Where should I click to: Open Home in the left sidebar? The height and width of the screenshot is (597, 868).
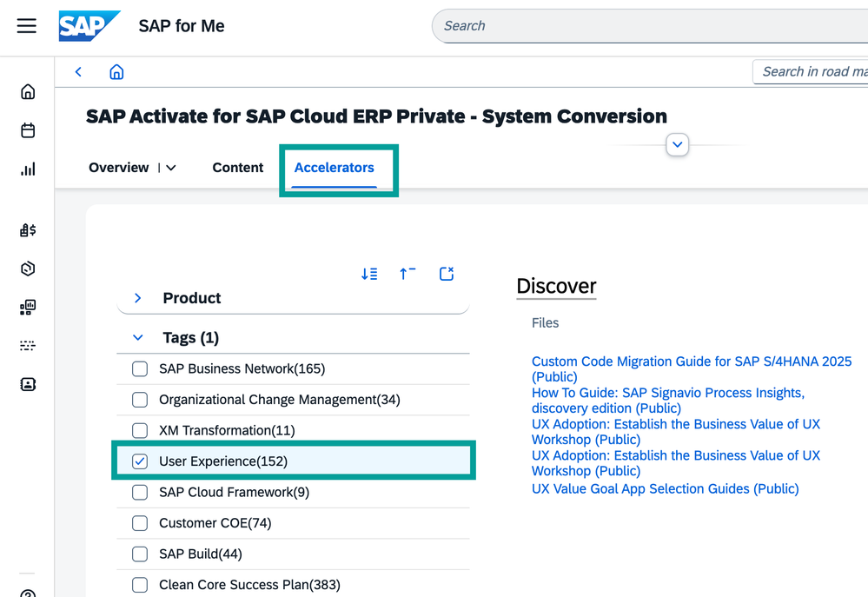tap(28, 91)
